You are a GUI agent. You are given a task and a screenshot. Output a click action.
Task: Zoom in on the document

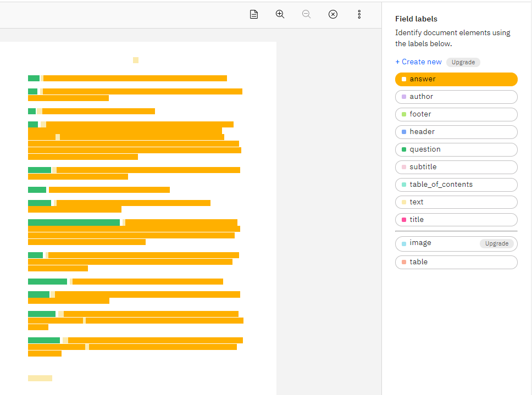(x=280, y=14)
